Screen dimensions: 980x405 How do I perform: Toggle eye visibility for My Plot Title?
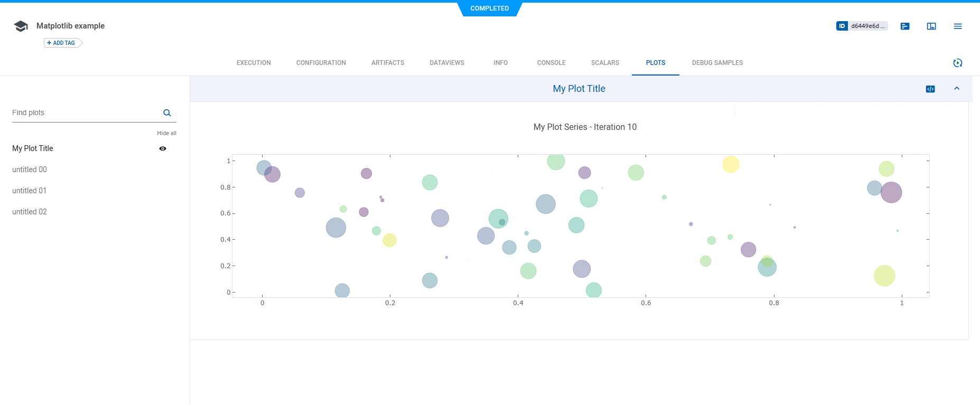tap(163, 149)
